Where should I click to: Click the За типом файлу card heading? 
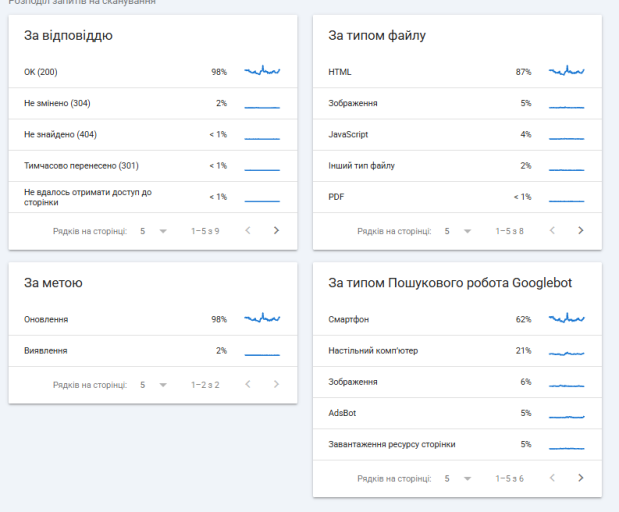[x=377, y=36]
